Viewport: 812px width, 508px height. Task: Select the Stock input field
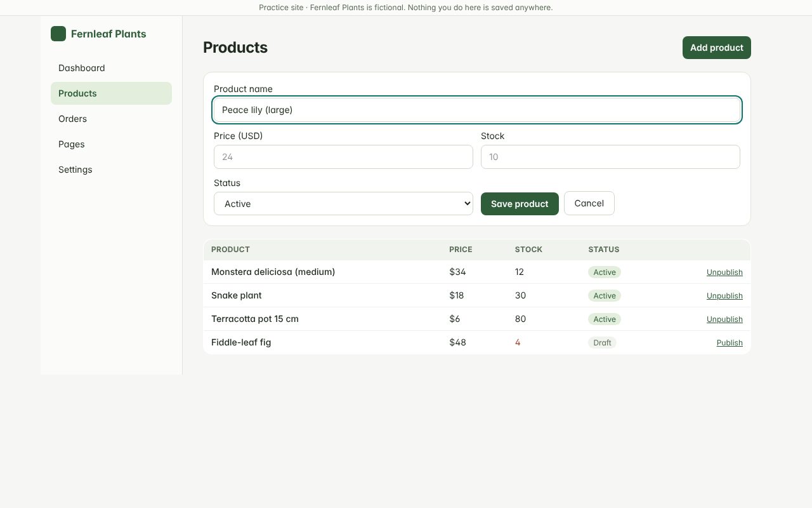[x=610, y=157]
